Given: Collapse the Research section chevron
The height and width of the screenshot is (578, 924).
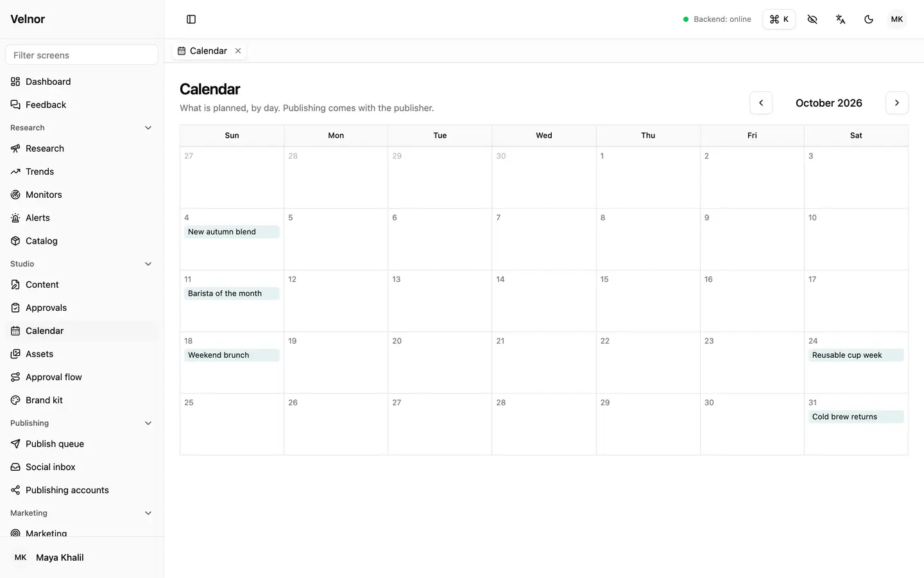Looking at the screenshot, I should point(148,128).
